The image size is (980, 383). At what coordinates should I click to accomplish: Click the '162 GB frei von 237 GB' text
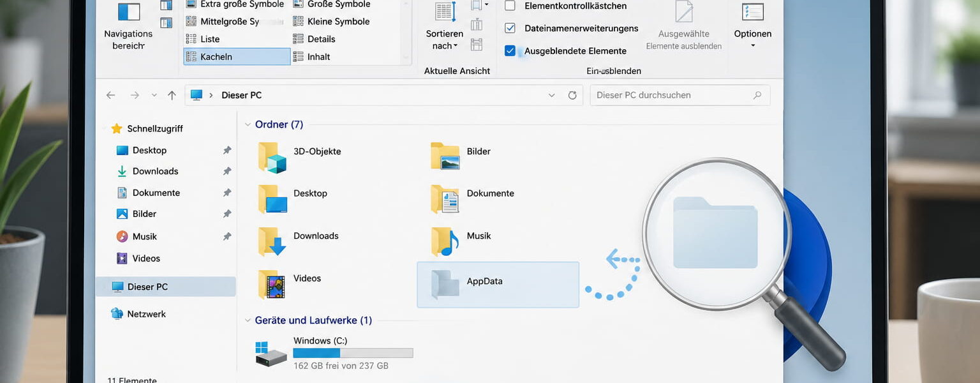(341, 366)
